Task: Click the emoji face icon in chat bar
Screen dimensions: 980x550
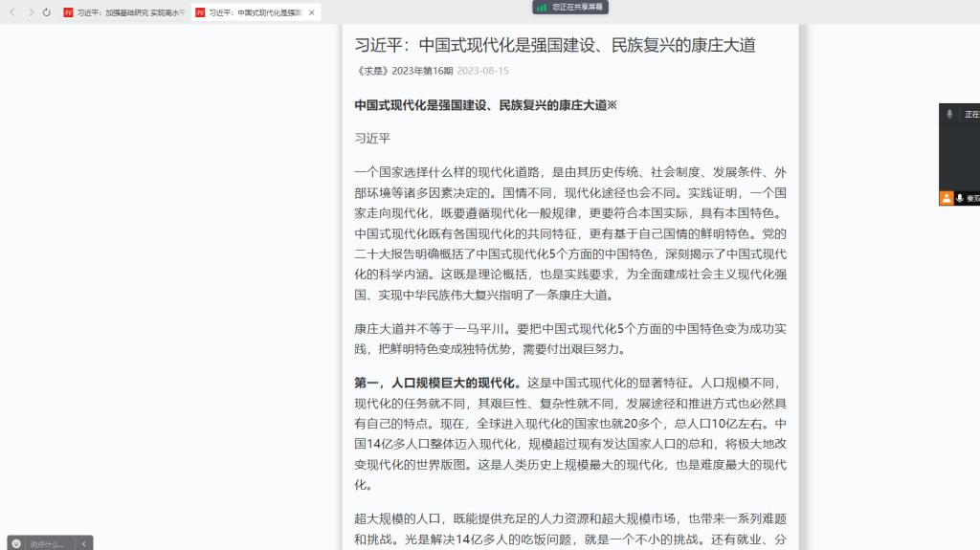Action: tap(16, 543)
